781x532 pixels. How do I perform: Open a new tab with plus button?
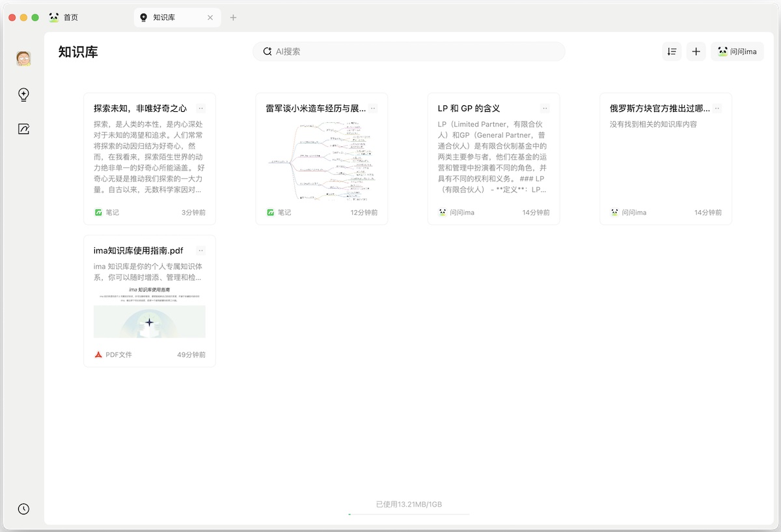(233, 18)
